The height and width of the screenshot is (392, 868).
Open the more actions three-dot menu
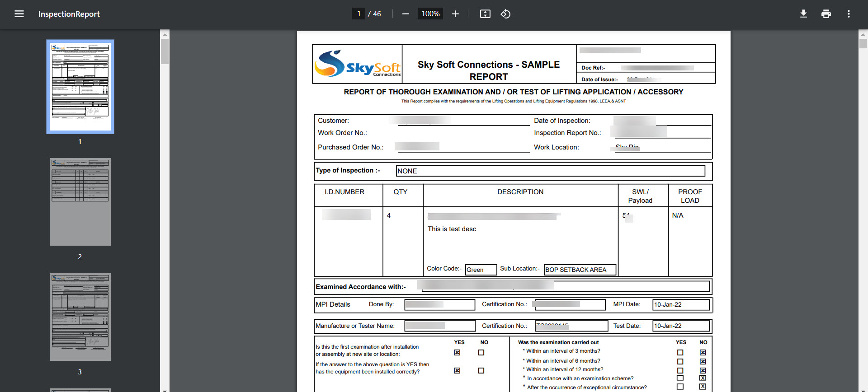coord(849,14)
